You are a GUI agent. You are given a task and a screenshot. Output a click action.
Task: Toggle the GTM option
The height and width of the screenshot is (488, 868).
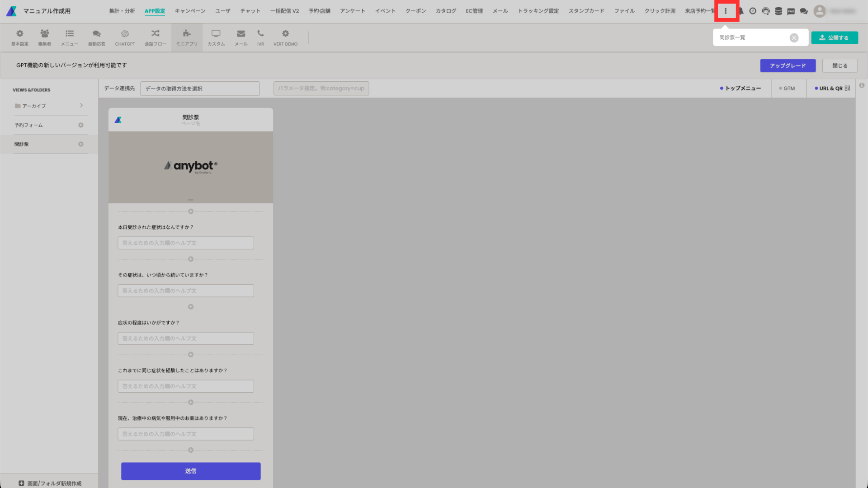(787, 89)
